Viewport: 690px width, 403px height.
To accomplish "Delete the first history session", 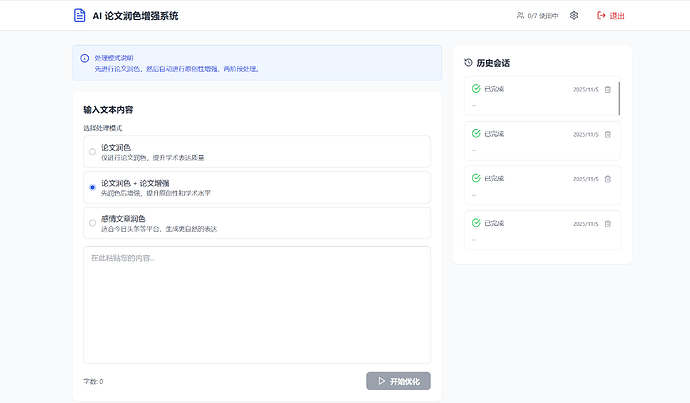I will tap(608, 89).
